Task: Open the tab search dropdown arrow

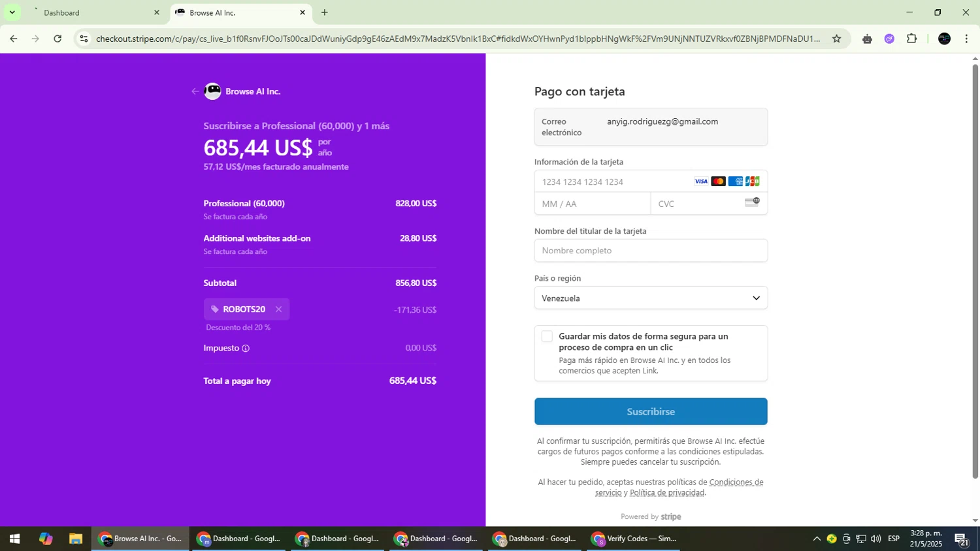Action: (x=12, y=12)
